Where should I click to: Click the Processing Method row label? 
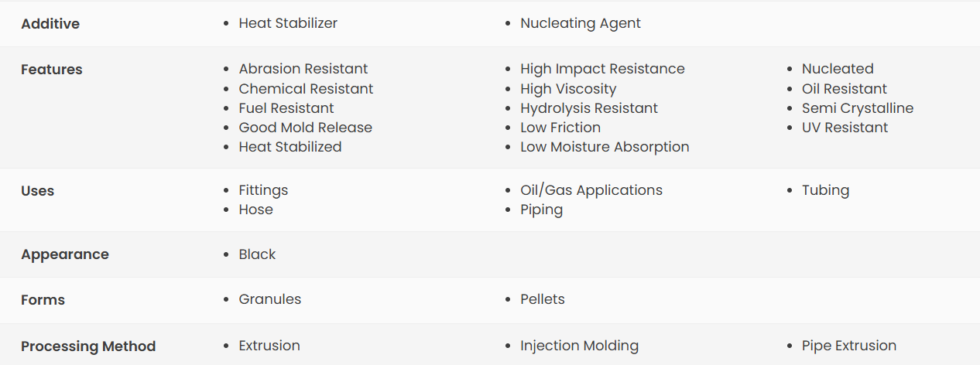[x=88, y=346]
